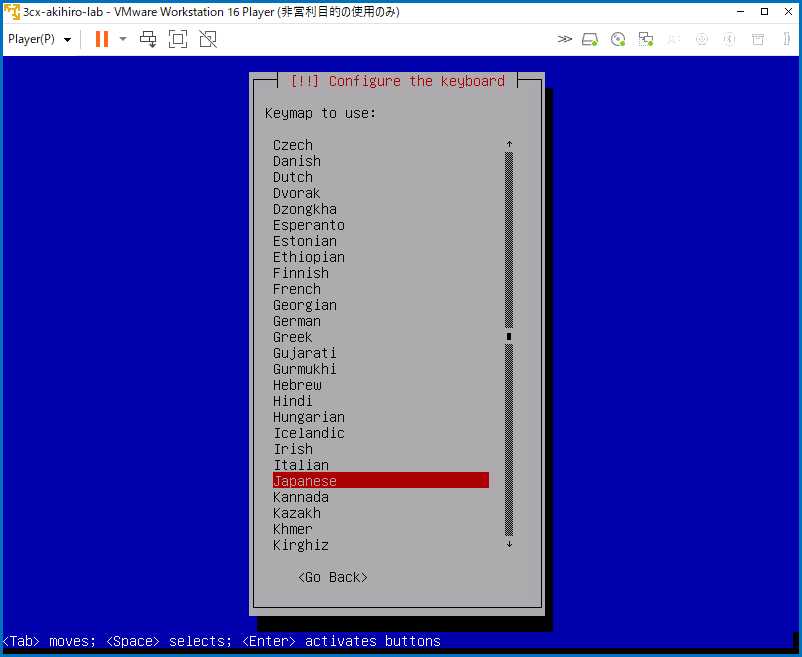The height and width of the screenshot is (657, 802).
Task: Select Georgian keymap
Action: click(381, 305)
